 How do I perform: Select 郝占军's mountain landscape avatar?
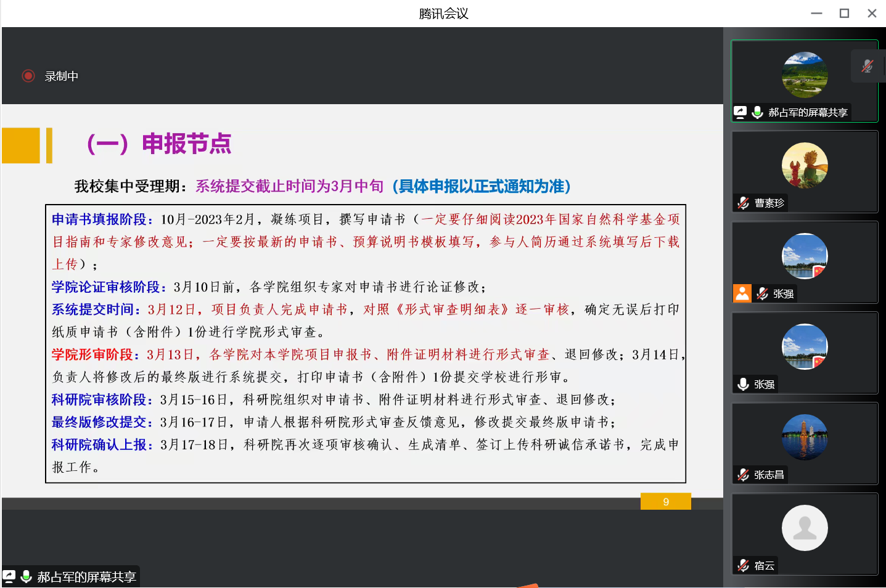(x=804, y=75)
